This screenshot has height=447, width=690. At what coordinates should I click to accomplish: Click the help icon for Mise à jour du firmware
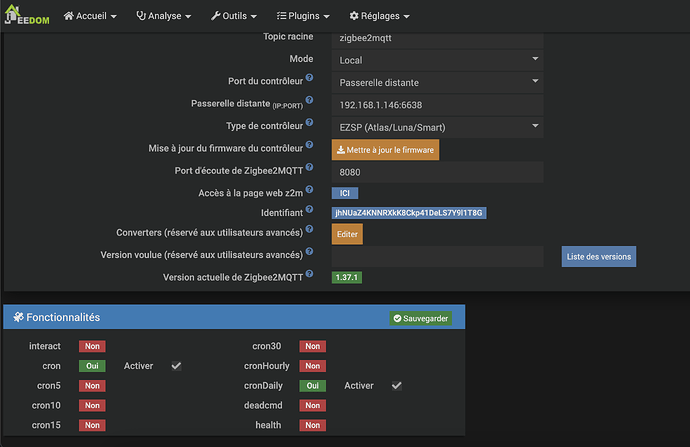point(309,146)
